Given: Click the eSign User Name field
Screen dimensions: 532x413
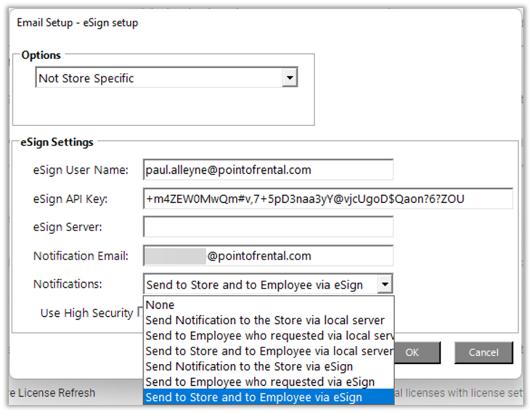Looking at the screenshot, I should (x=268, y=170).
